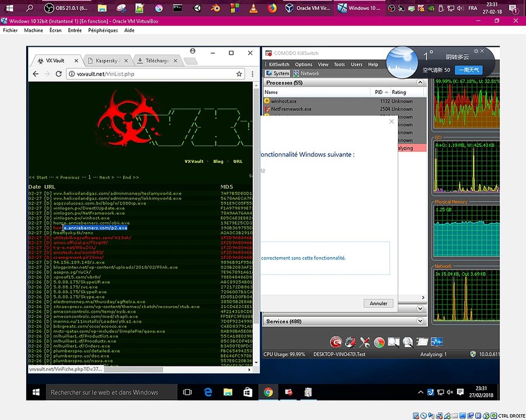The image size is (526, 420).
Task: Show hidden icons in VM system tray
Action: click(x=420, y=392)
